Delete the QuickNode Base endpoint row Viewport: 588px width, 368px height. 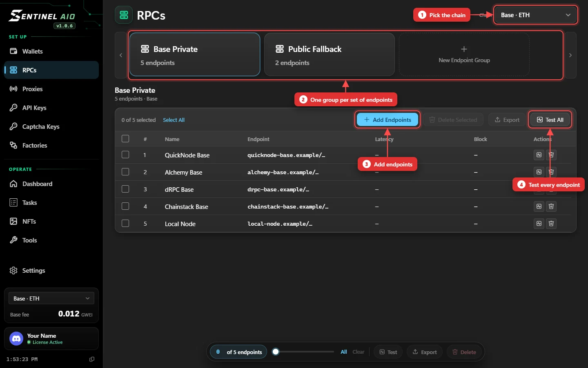pos(551,155)
